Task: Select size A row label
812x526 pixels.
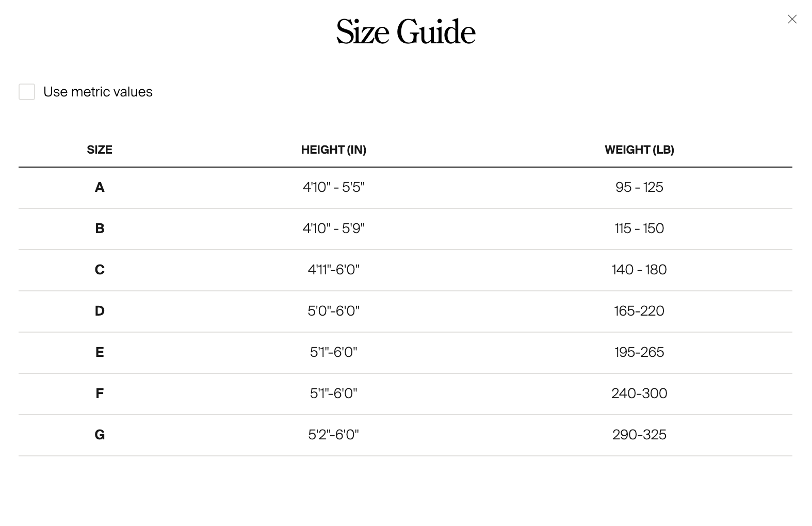Action: 100,187
